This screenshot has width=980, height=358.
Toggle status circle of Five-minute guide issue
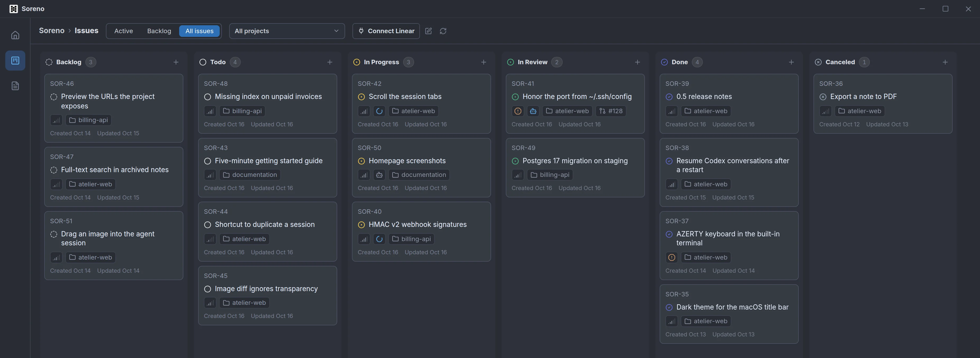click(207, 161)
